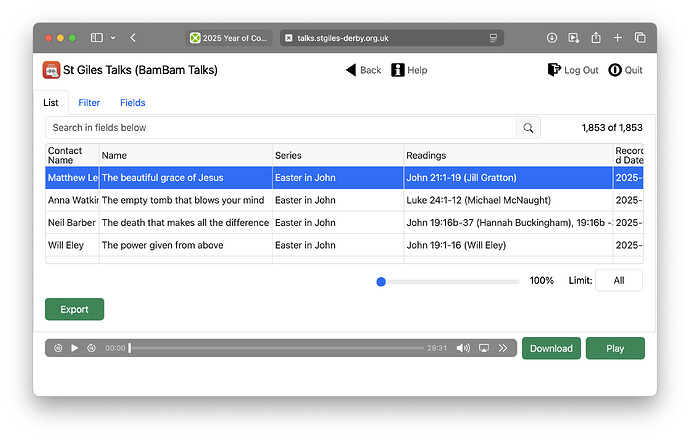Image resolution: width=690 pixels, height=439 pixels.
Task: Toggle the Safari sidebar
Action: (x=97, y=38)
